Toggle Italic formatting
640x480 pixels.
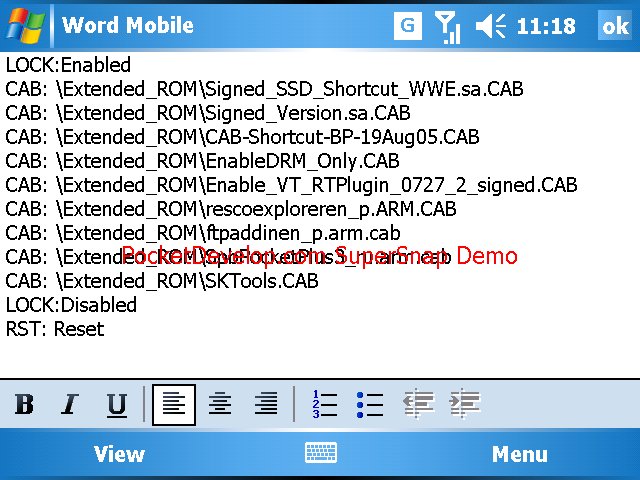(70, 404)
